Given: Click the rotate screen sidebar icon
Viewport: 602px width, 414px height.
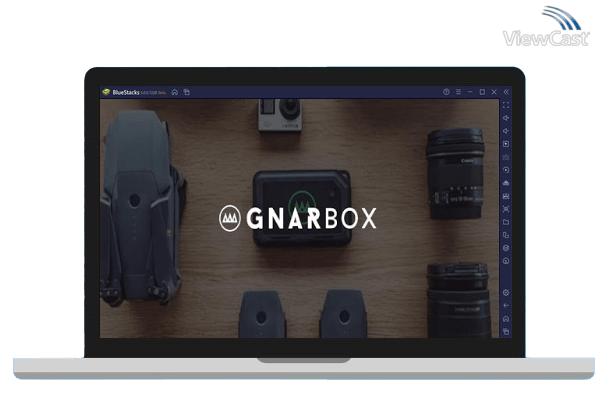Looking at the screenshot, I should [506, 235].
